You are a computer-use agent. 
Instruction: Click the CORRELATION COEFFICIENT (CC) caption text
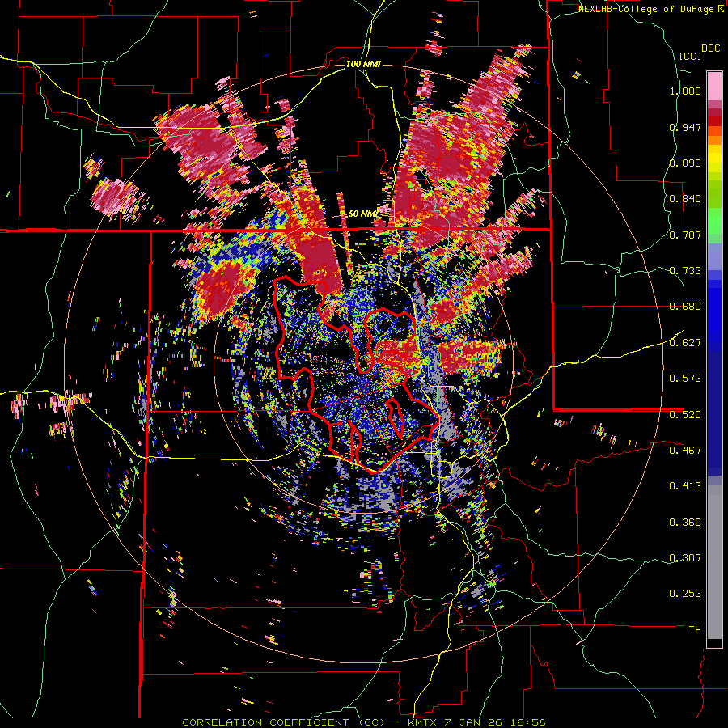pos(284,722)
